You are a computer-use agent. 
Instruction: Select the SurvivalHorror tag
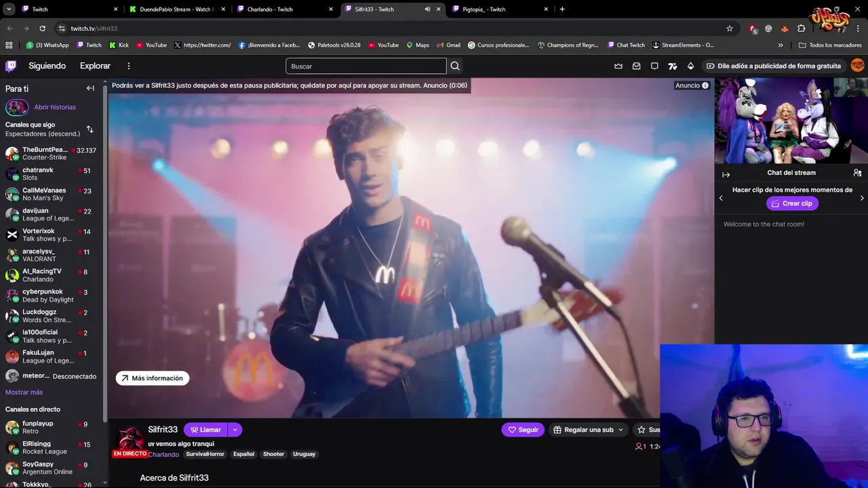click(x=205, y=454)
